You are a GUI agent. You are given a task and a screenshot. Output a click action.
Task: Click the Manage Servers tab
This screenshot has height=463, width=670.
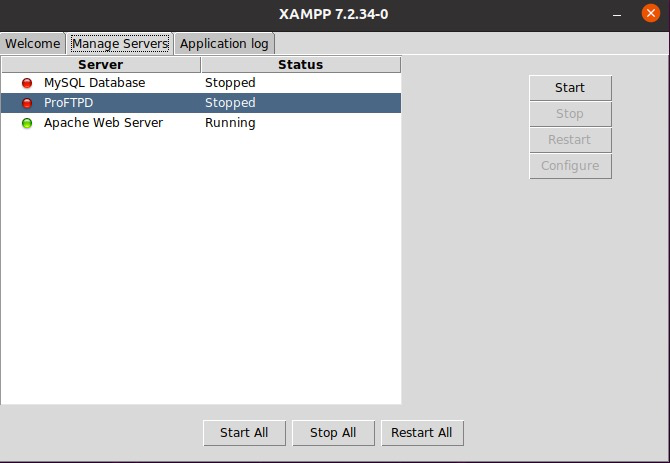pyautogui.click(x=120, y=44)
